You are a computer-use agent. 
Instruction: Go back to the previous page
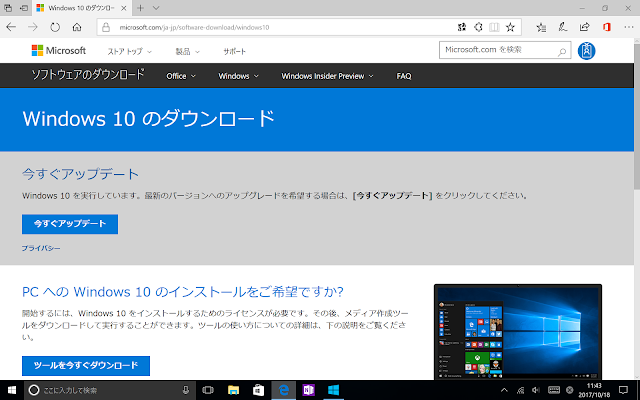(x=11, y=27)
